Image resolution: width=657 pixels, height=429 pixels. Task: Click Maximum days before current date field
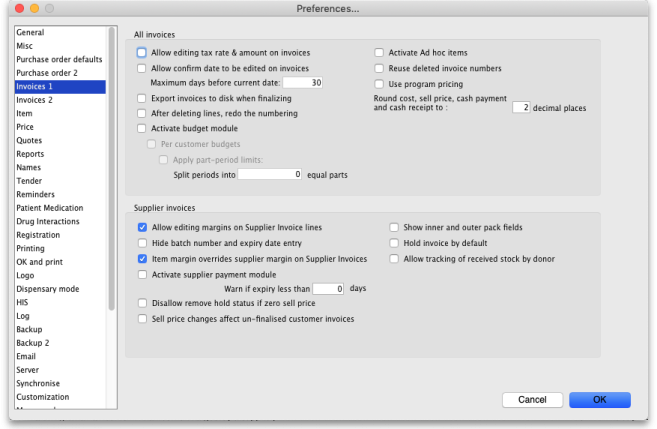[x=302, y=83]
